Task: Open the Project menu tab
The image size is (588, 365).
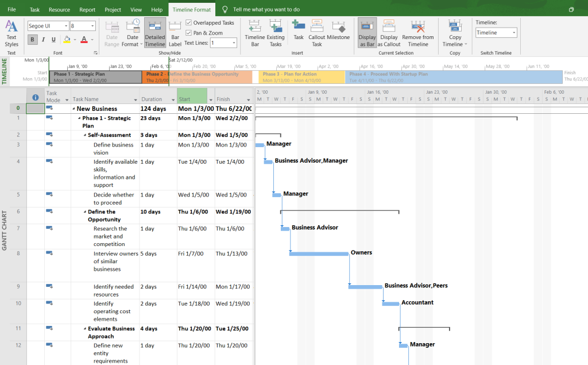Action: coord(113,9)
